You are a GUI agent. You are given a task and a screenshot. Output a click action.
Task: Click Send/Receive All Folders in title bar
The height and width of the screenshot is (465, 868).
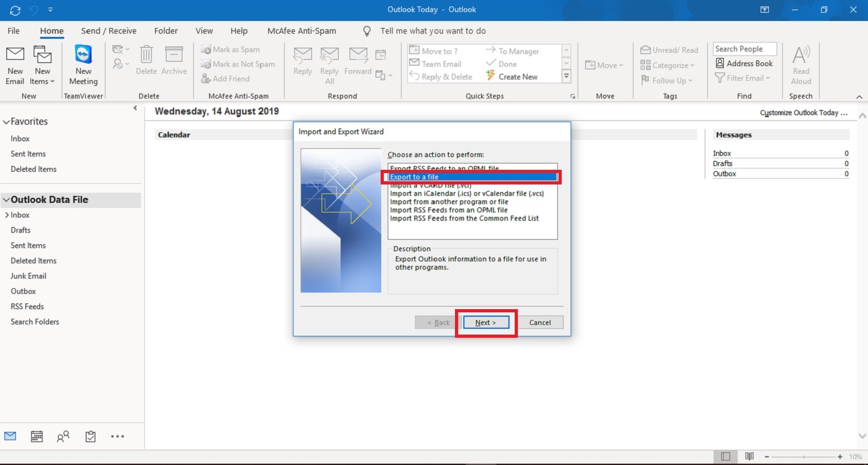[x=15, y=10]
